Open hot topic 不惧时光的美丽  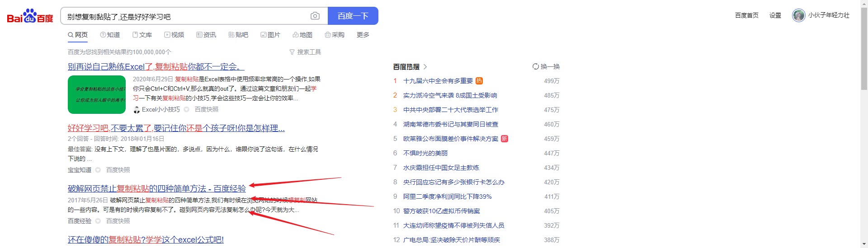pyautogui.click(x=425, y=153)
